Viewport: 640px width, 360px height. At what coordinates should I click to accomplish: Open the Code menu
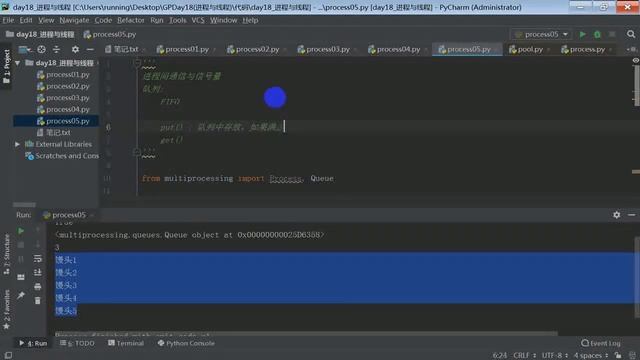tap(103, 20)
